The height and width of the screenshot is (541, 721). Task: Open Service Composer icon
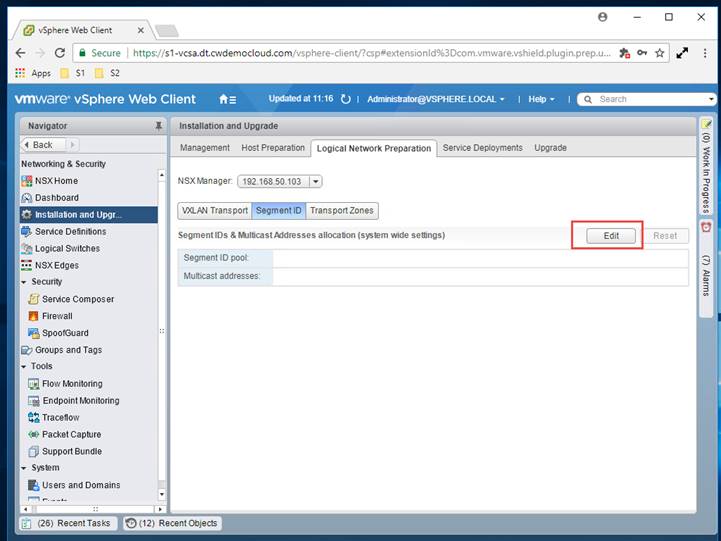pos(34,299)
